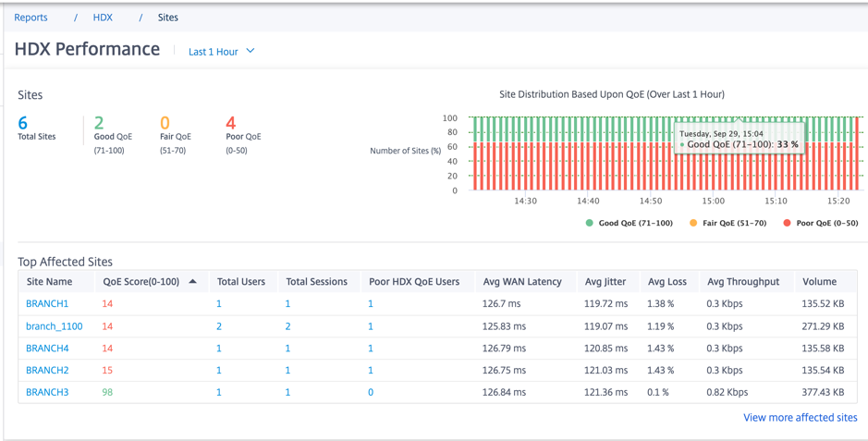Toggle Good QoE (71-100) legend item
The image size is (868, 441).
pyautogui.click(x=629, y=223)
